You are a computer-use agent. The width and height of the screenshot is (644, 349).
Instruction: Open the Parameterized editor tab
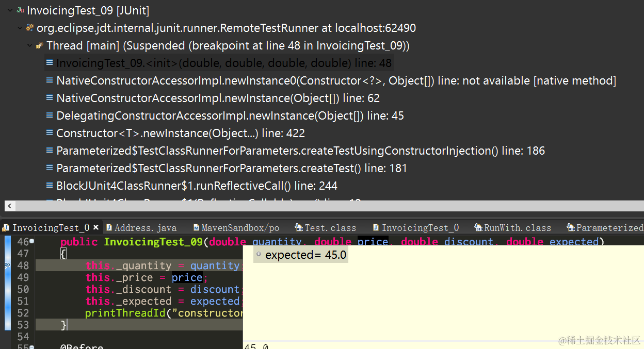click(605, 227)
